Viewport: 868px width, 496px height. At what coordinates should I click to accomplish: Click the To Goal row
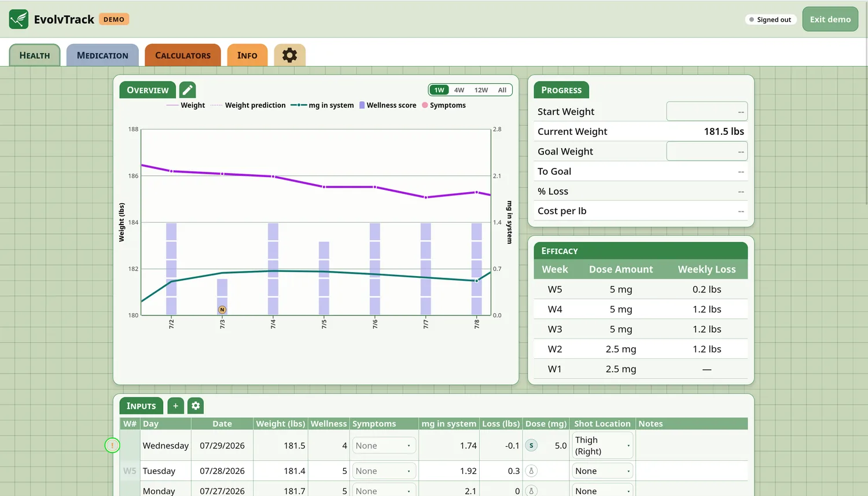pyautogui.click(x=641, y=171)
